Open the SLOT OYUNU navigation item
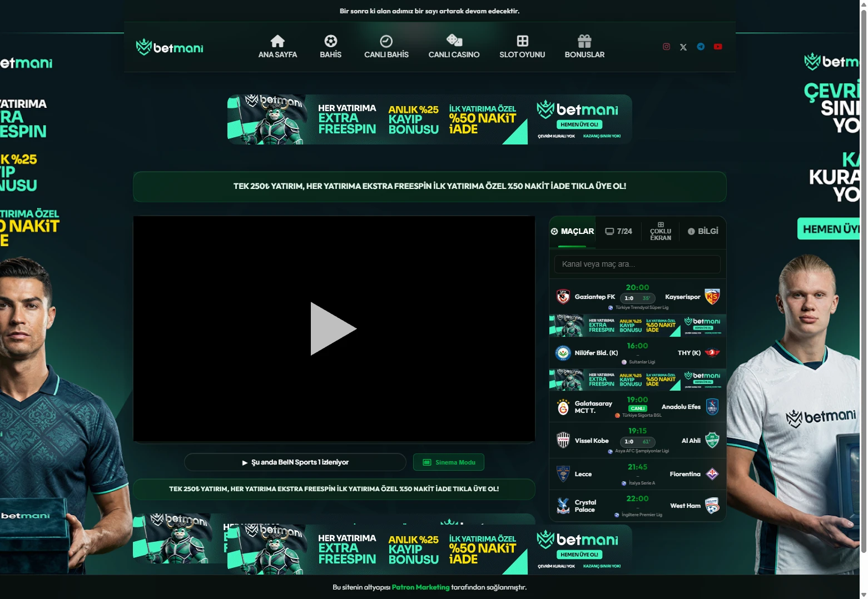Viewport: 868px width, 599px height. pos(522,47)
